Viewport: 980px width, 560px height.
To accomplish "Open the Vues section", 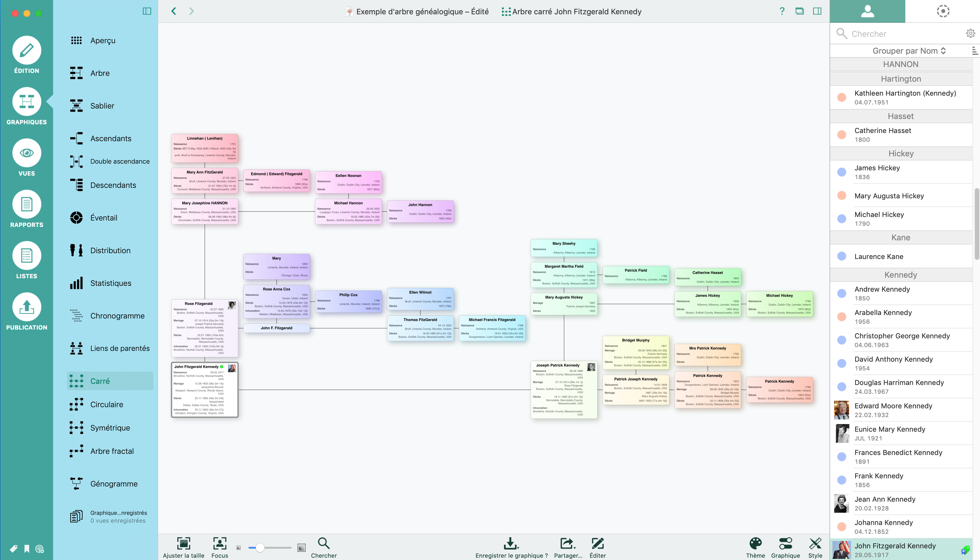I will click(x=27, y=157).
